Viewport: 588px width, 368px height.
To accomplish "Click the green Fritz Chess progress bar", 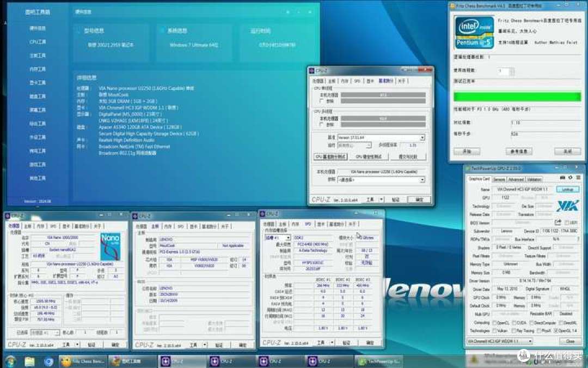I will click(517, 96).
